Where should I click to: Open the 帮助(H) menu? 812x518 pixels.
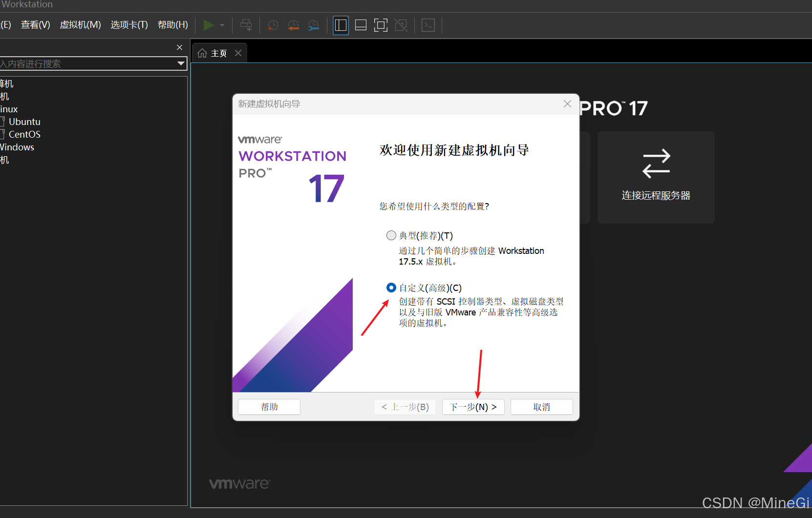click(172, 25)
